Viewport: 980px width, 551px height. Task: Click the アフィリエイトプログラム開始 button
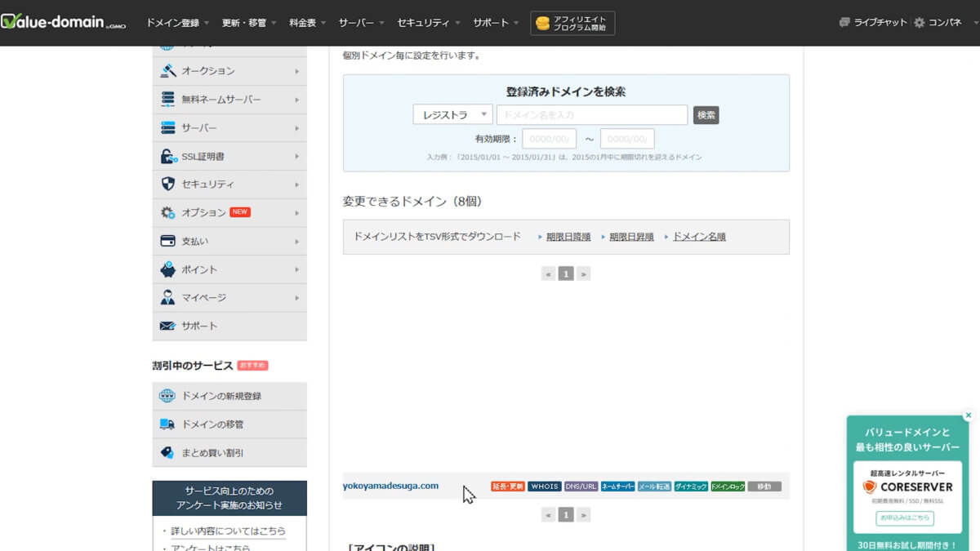coord(572,24)
